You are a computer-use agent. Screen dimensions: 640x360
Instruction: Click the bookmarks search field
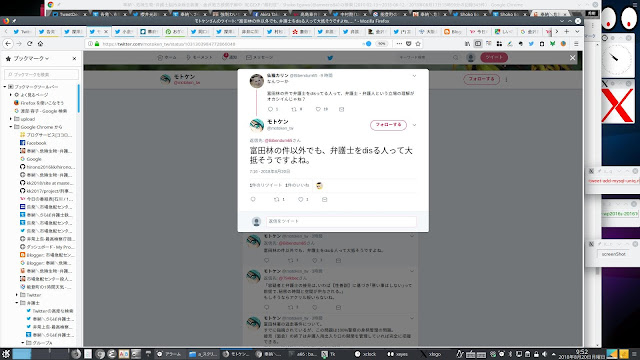click(x=42, y=74)
